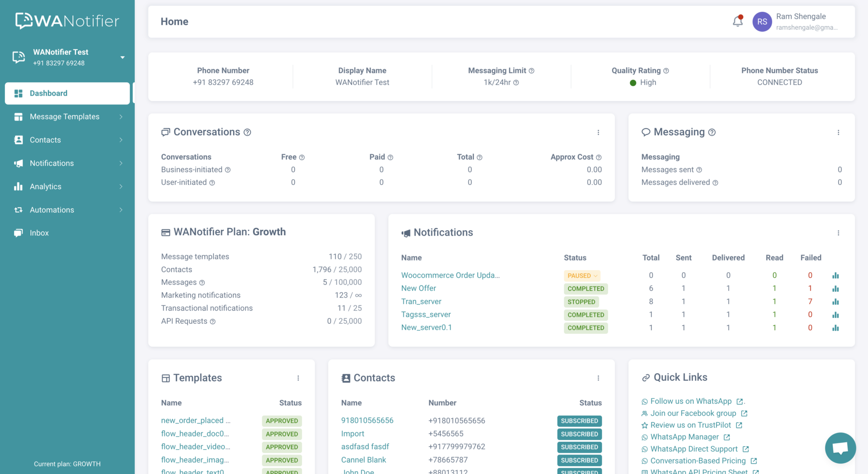The image size is (868, 474).
Task: View stats chart for New Offer notification
Action: pos(835,289)
